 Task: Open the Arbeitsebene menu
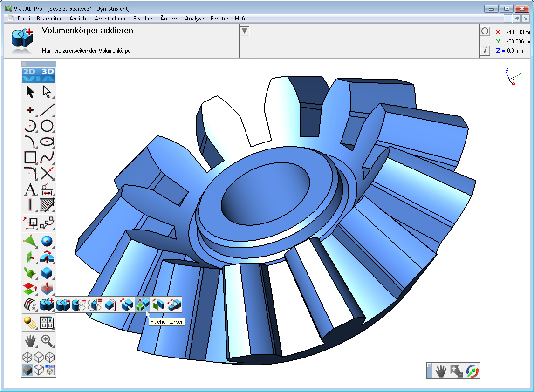[110, 19]
